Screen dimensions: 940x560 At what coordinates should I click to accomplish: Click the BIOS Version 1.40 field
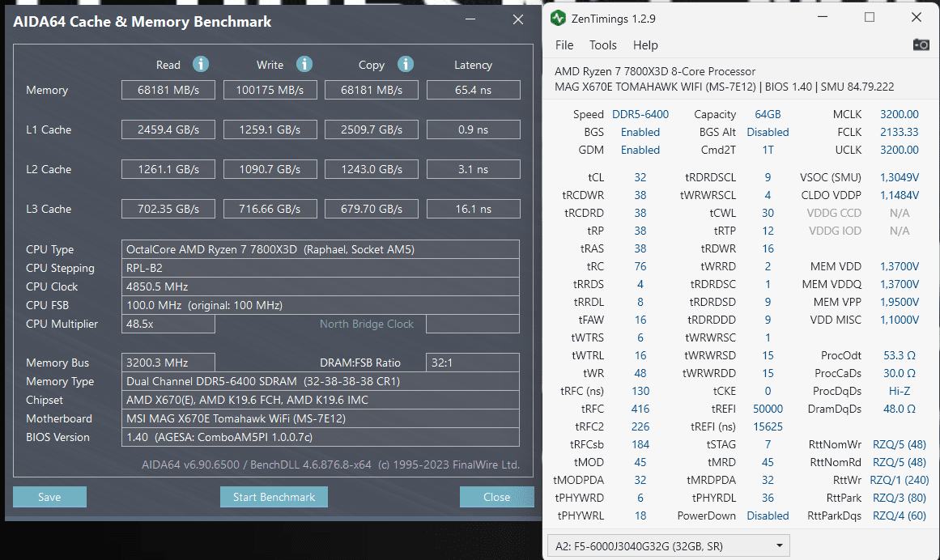point(320,437)
